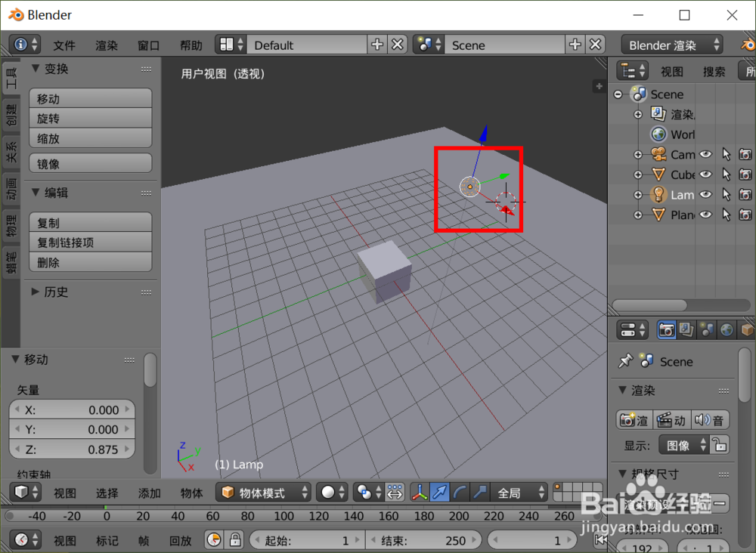Toggle Camera selectability arrow icon
The height and width of the screenshot is (553, 756).
[726, 154]
